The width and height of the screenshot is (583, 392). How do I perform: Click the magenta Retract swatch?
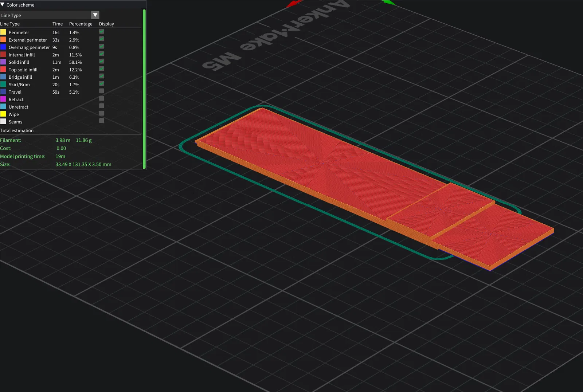pyautogui.click(x=3, y=99)
